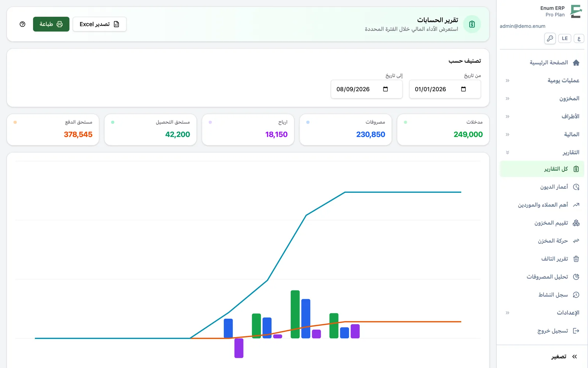Click the مدخلات 249,000 summary card
The width and height of the screenshot is (588, 368).
[443, 130]
